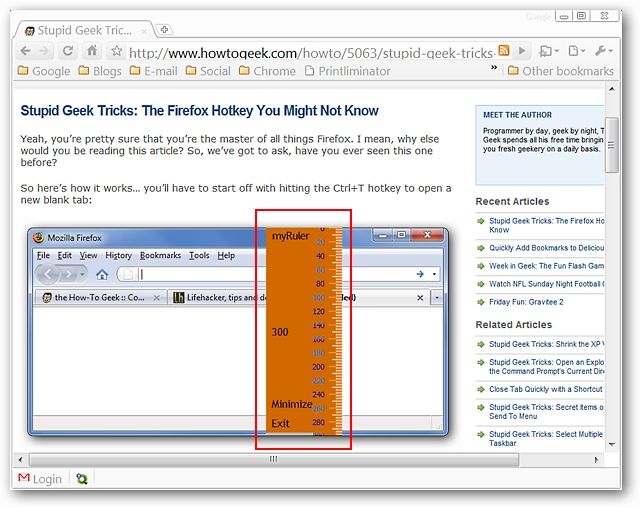The width and height of the screenshot is (640, 508).
Task: Click the Recent Articles heading
Action: pos(512,202)
